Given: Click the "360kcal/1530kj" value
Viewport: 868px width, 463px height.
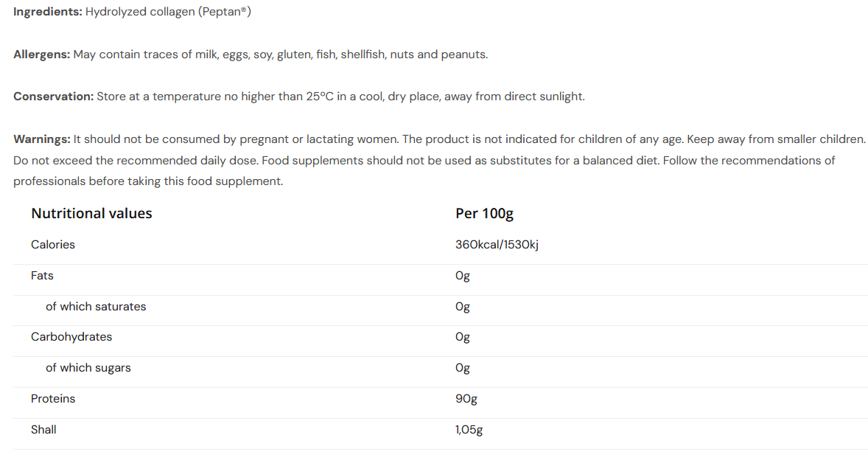Looking at the screenshot, I should coord(497,245).
